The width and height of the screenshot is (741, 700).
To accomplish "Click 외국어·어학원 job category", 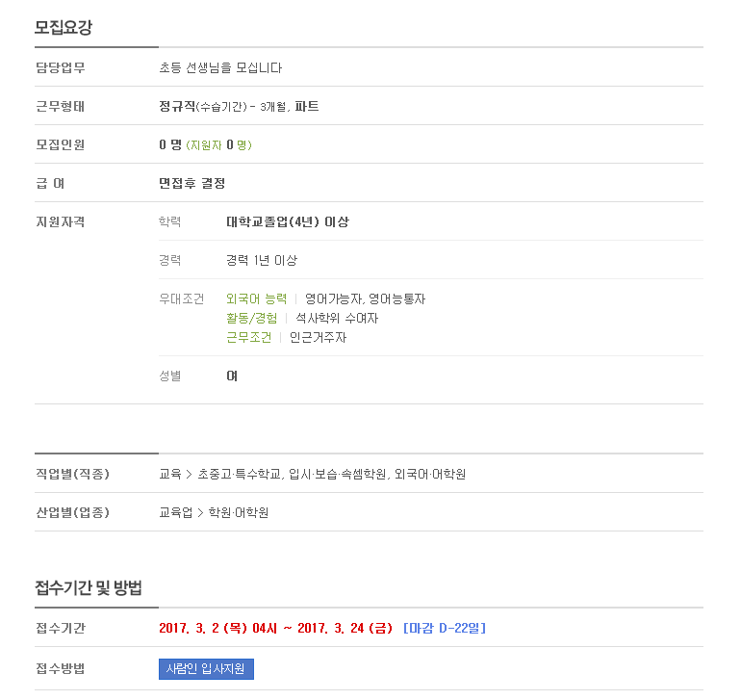I will pyautogui.click(x=430, y=474).
